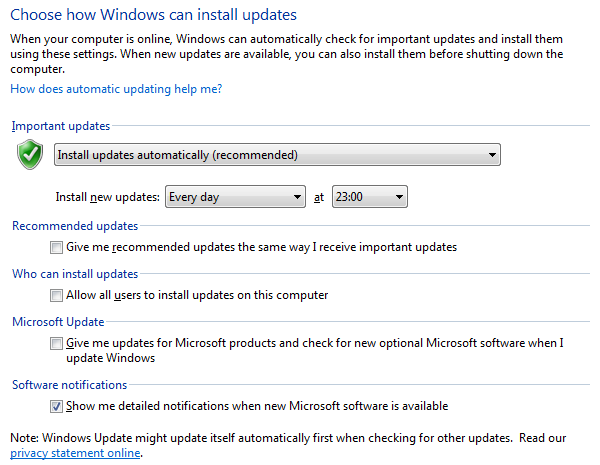The width and height of the screenshot is (600, 465).
Task: Click the 'at' label before the time
Action: [x=319, y=197]
